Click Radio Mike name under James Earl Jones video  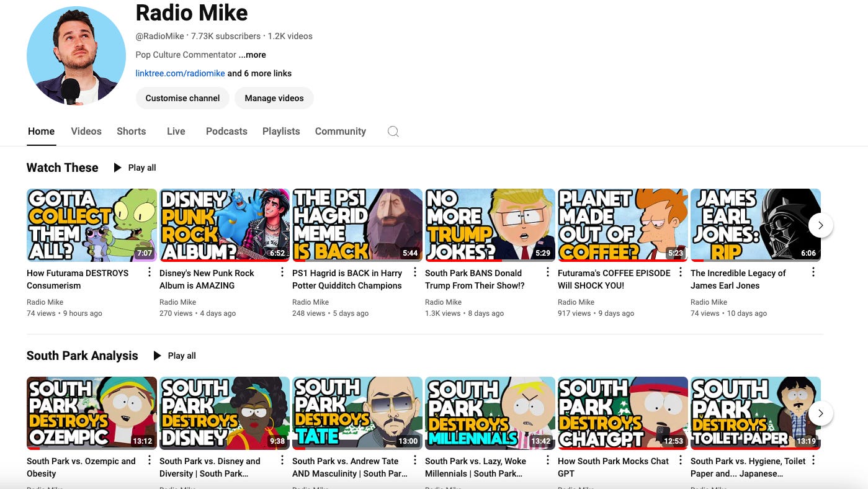pos(709,302)
